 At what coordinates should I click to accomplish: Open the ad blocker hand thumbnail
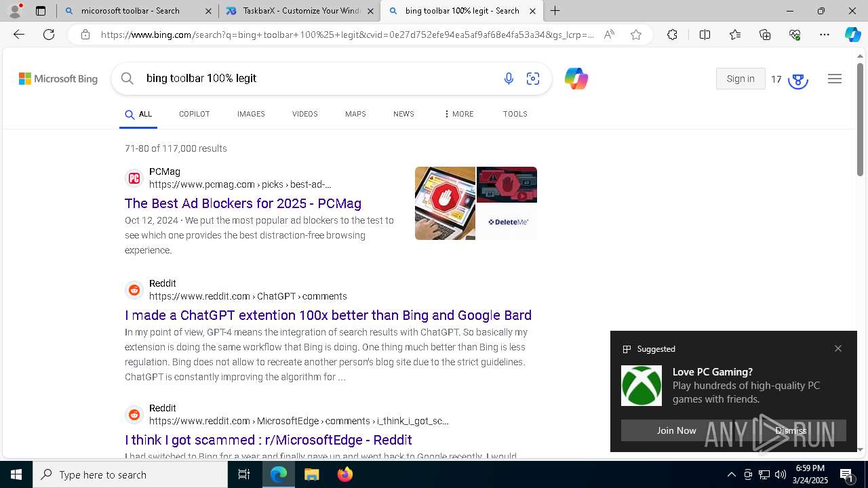[445, 203]
